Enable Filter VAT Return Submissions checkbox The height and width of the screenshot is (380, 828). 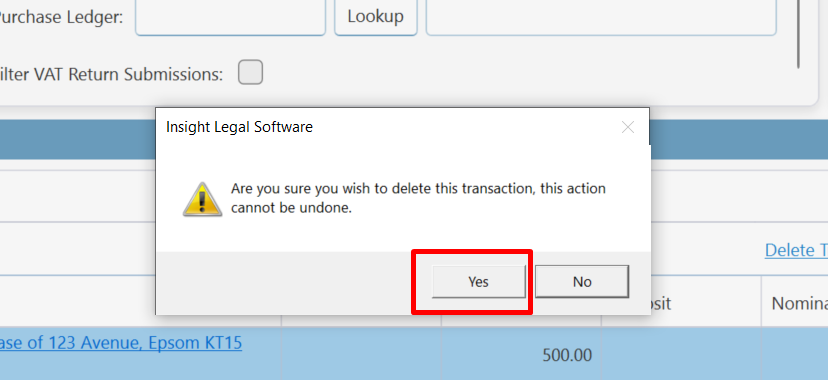pos(250,72)
